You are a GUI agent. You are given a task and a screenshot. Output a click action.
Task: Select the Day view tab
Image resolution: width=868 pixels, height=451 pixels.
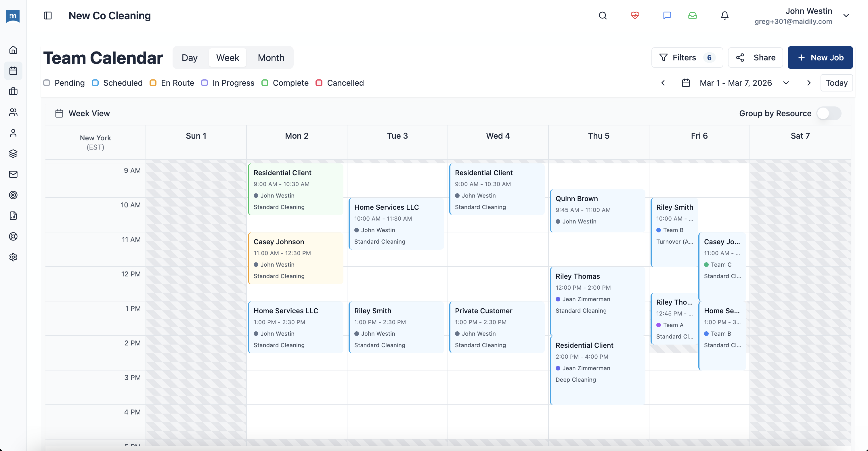[x=190, y=57]
